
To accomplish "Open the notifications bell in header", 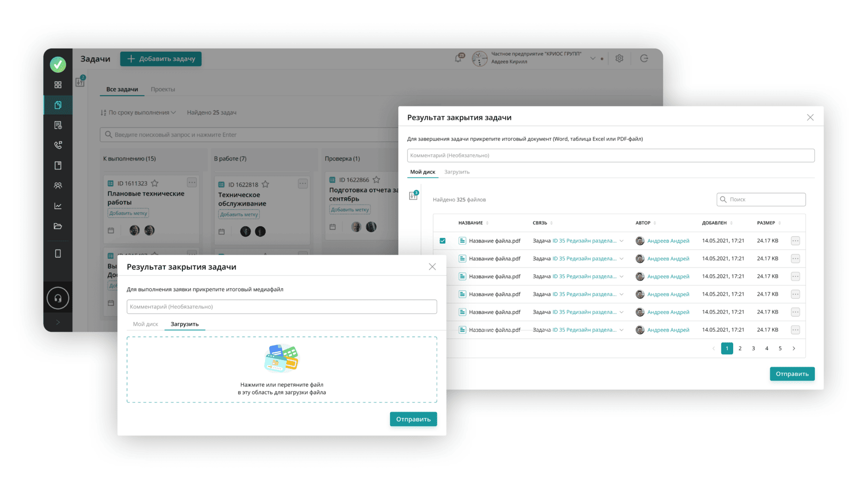I will click(x=459, y=58).
